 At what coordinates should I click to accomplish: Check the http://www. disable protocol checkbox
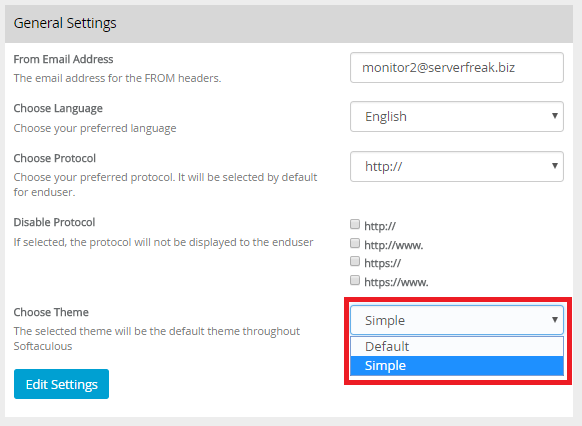pyautogui.click(x=355, y=243)
